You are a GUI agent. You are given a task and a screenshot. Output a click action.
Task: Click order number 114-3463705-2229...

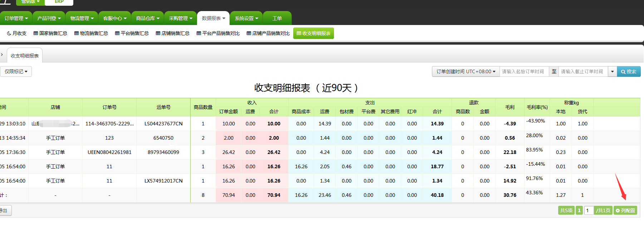(x=109, y=124)
